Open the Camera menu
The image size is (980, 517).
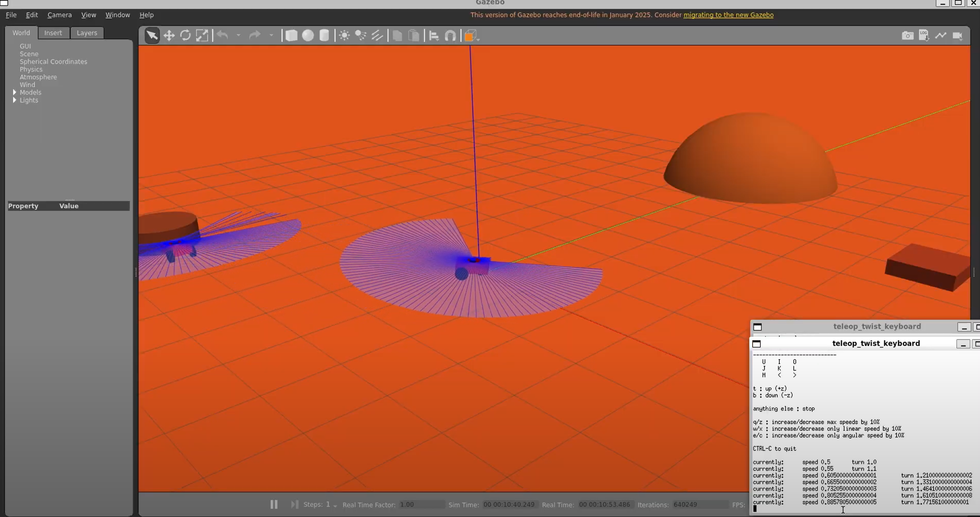click(x=59, y=15)
